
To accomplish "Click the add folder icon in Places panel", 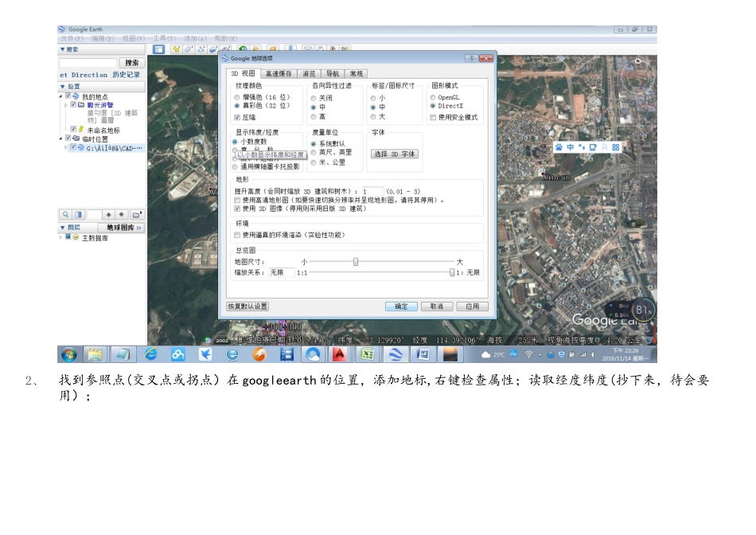I will coord(137,214).
